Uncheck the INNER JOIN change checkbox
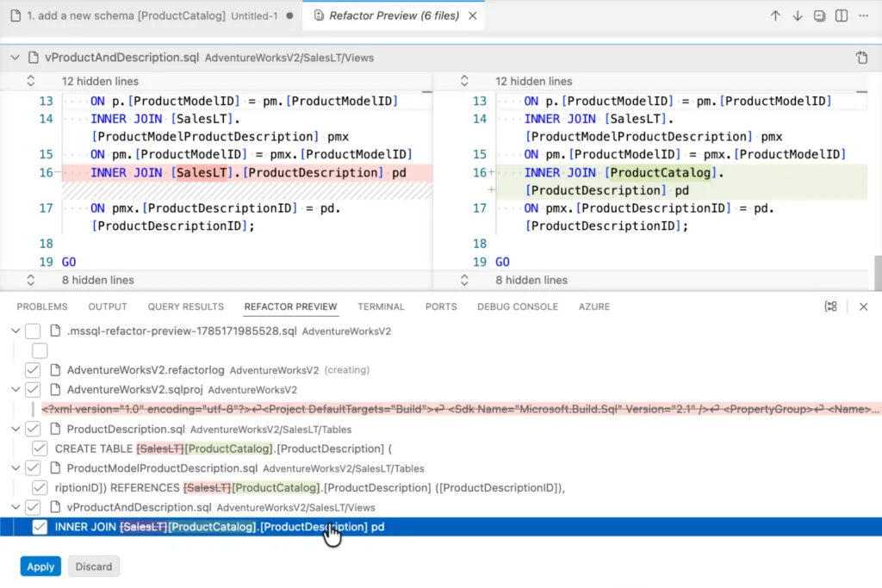 pos(40,527)
